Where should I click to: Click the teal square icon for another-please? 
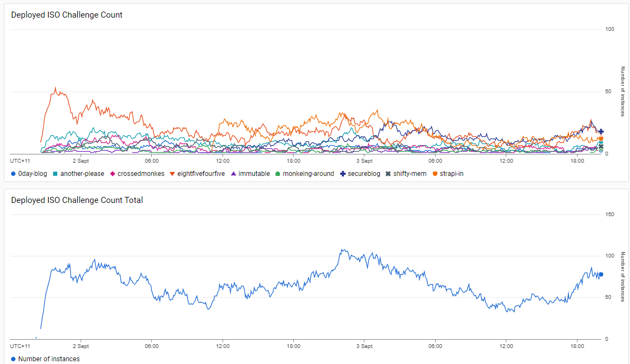tap(55, 174)
